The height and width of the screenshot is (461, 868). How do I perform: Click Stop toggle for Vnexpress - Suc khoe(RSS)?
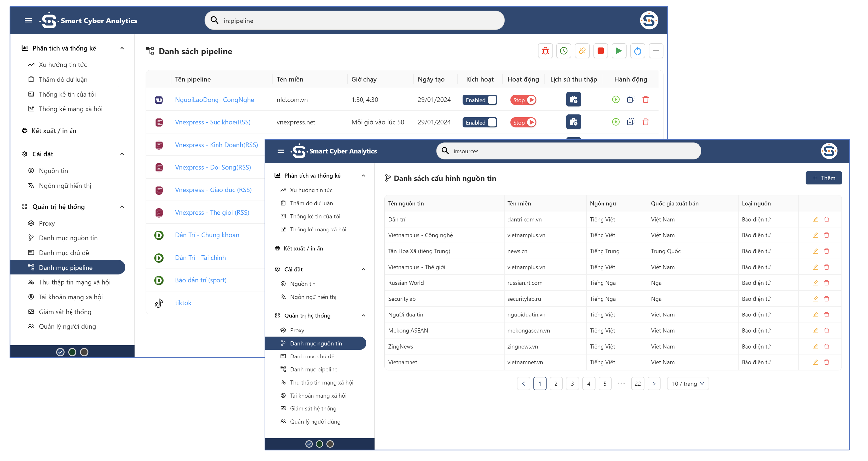tap(523, 122)
